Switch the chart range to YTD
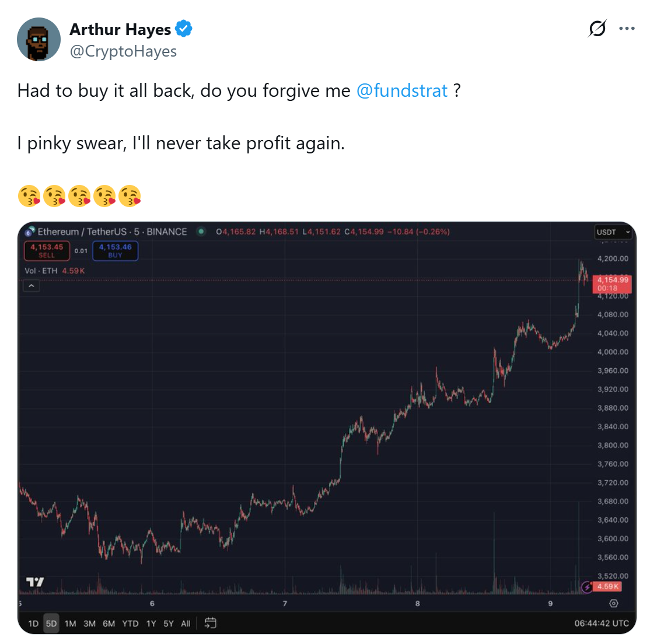 tap(130, 624)
